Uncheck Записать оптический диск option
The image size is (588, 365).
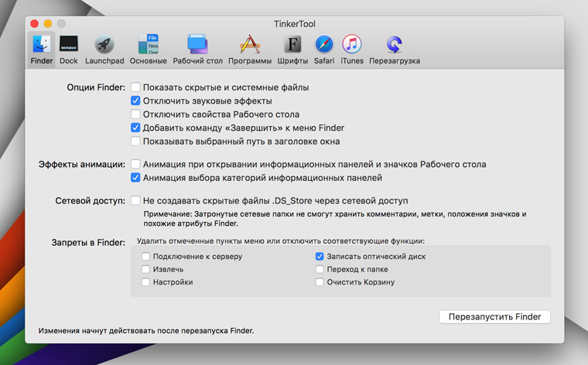point(320,257)
